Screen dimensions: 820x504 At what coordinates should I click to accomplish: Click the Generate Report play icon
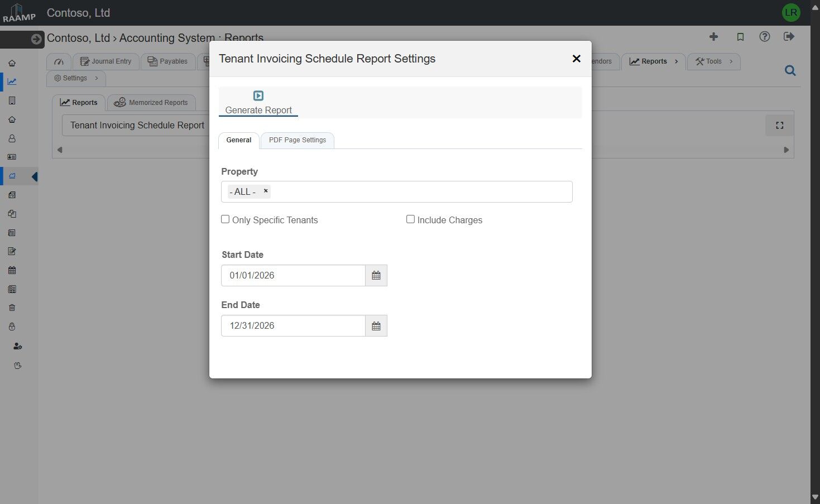tap(258, 96)
